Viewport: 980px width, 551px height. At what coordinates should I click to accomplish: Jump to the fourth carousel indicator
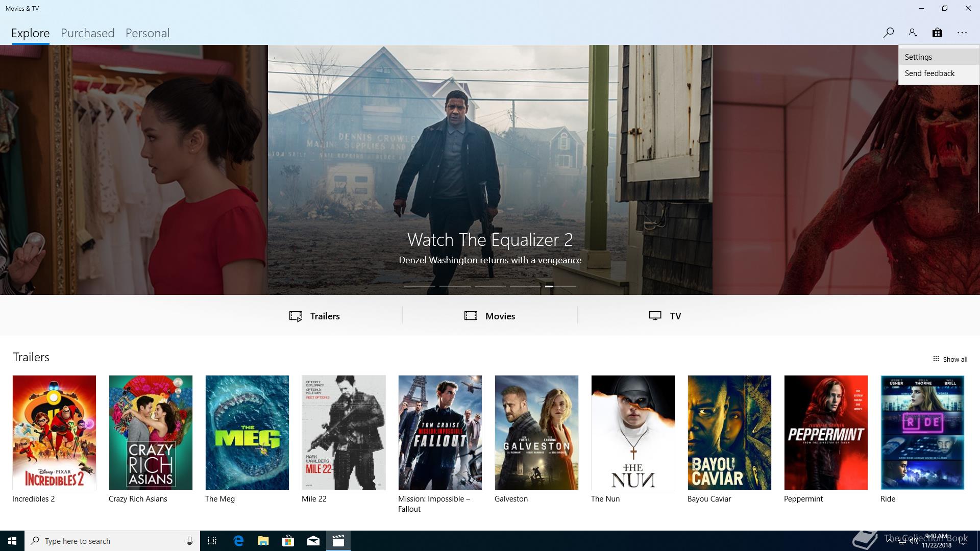[x=525, y=286]
